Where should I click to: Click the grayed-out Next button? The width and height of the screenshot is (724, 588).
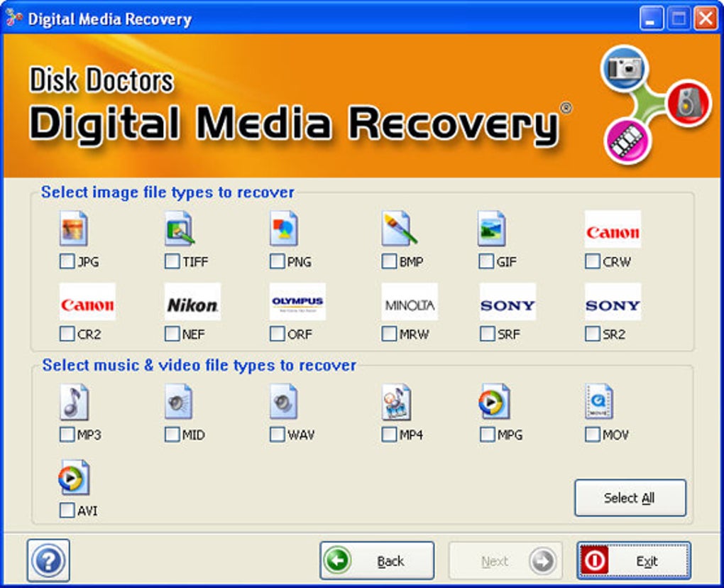505,561
